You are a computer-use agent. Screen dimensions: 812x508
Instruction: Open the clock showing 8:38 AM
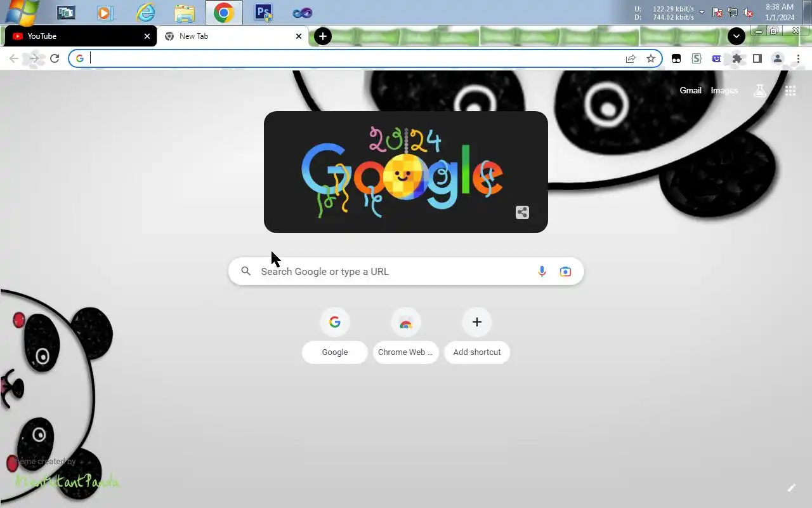780,12
